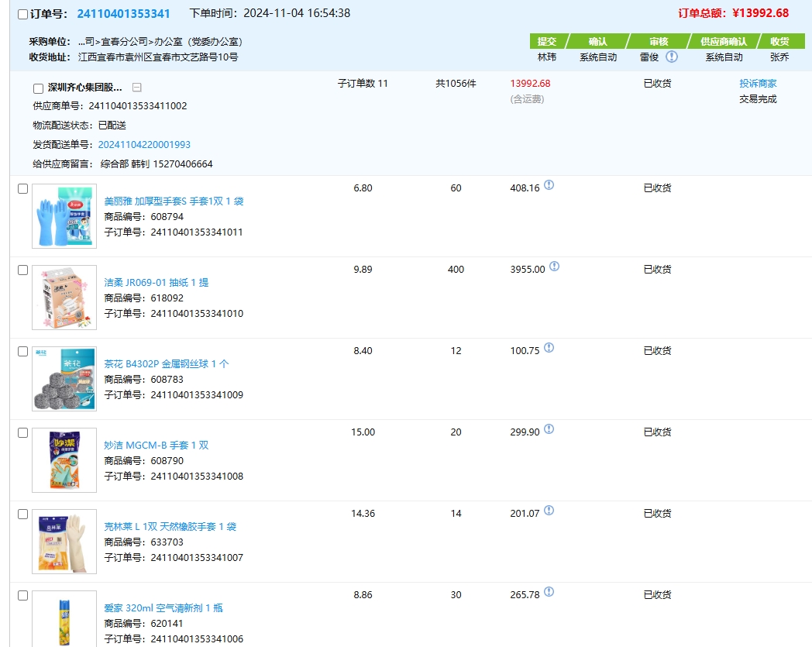The height and width of the screenshot is (647, 812).
Task: Click info icon next to 100.75 amount
Action: tap(549, 348)
